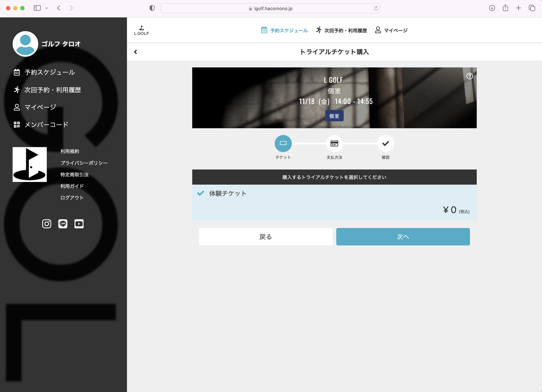Screen dimensions: 542x392
Task: Expand Safari sidebar options dropdown arrow
Action: point(47,8)
